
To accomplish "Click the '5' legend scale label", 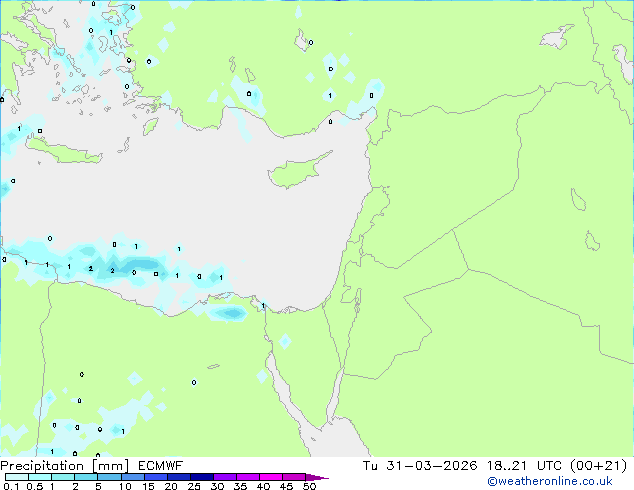I will click(x=98, y=486).
